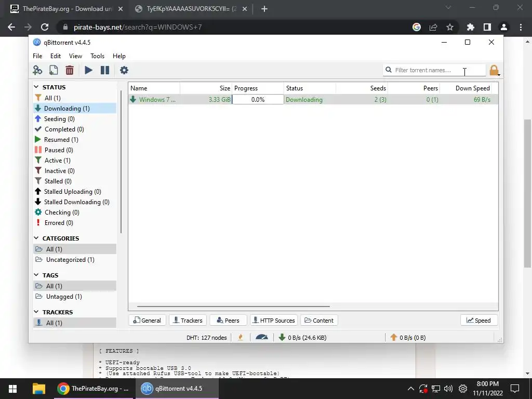Image resolution: width=532 pixels, height=399 pixels.
Task: Collapse the TRACKERS section
Action: pos(36,312)
